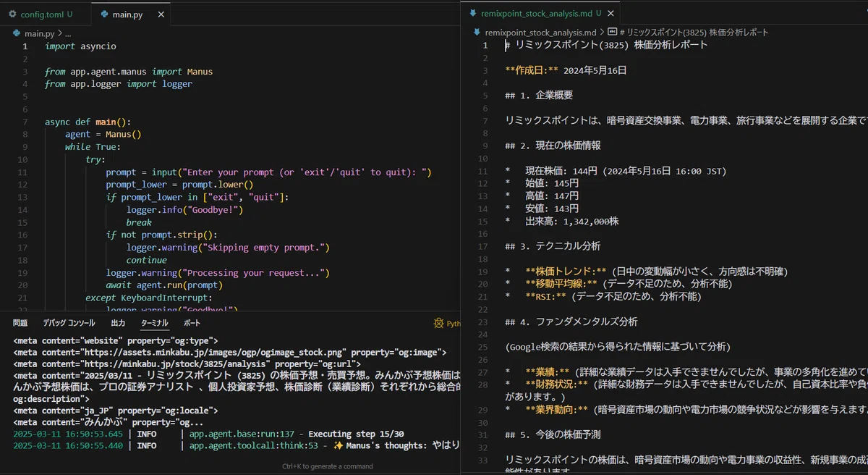Open the ポート panel tab
Screen dimensions: 868x475
point(192,323)
